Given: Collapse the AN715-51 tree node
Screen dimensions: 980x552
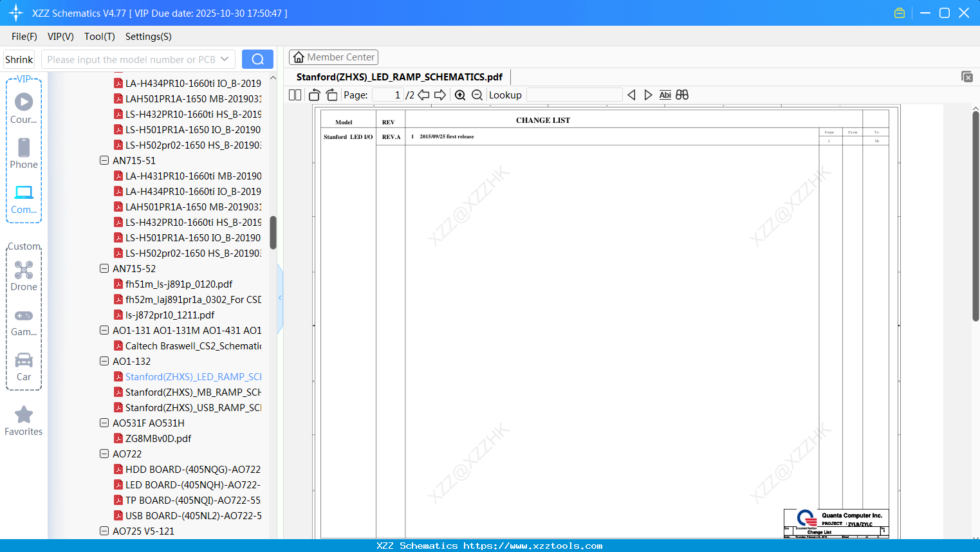Looking at the screenshot, I should (x=104, y=161).
